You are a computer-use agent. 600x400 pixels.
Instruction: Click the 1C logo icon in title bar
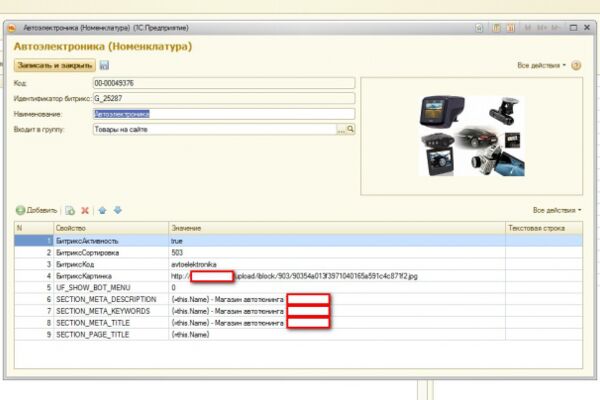coord(11,28)
